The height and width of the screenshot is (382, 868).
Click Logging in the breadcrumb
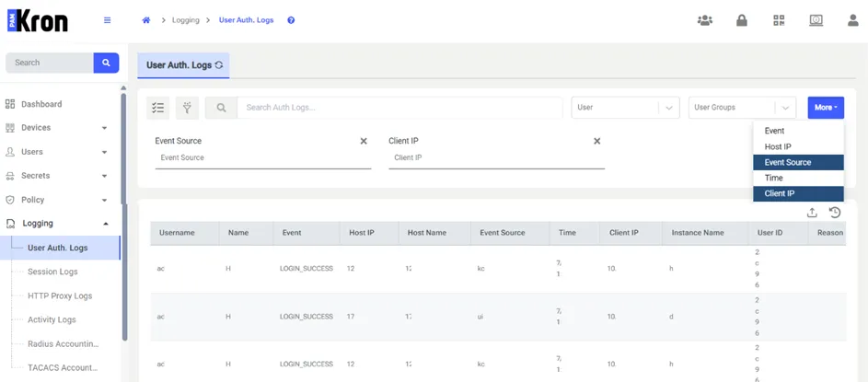tap(185, 20)
